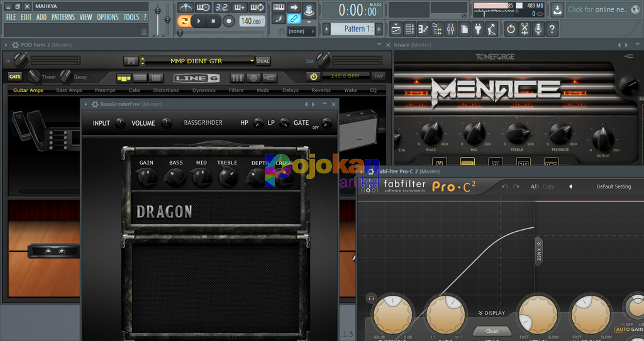This screenshot has width=644, height=341.
Task: Click the TAP tempo button in POD Farm
Action: [x=378, y=76]
